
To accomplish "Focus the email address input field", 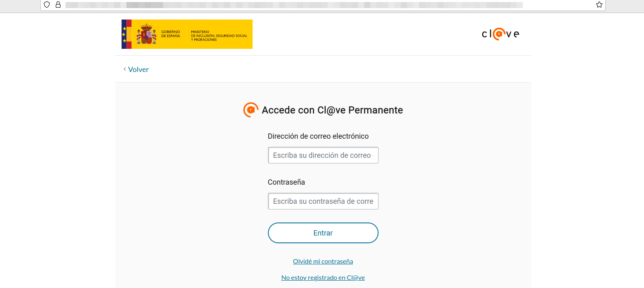I will pyautogui.click(x=323, y=155).
